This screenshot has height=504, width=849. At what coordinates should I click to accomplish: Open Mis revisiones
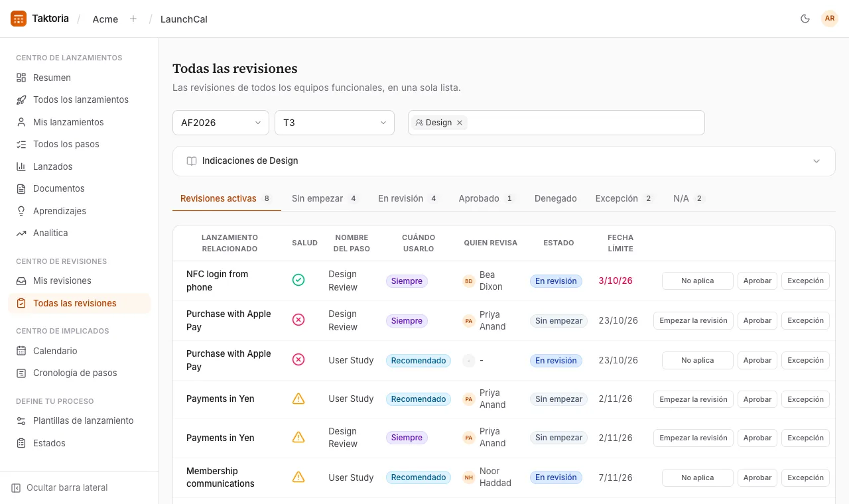coord(80,281)
